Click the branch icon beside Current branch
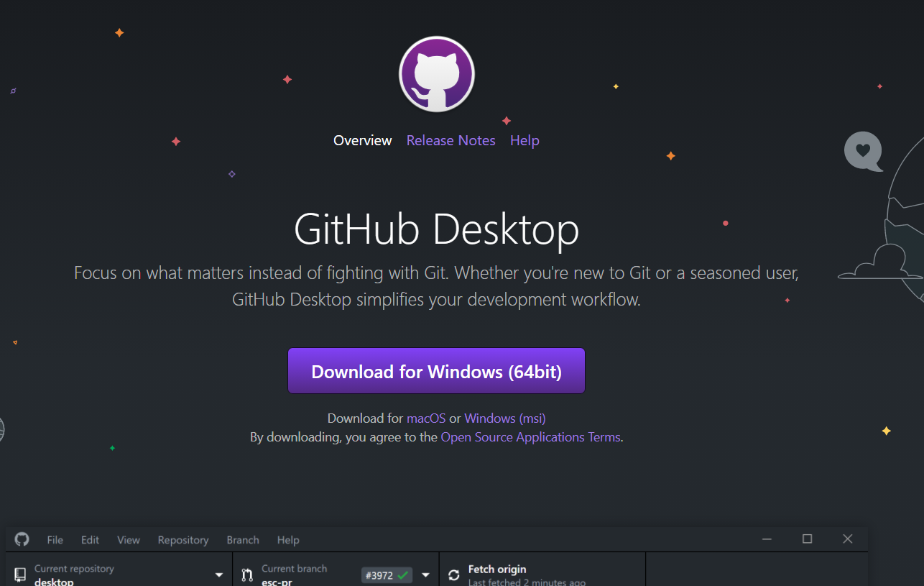The width and height of the screenshot is (924, 586). click(247, 574)
